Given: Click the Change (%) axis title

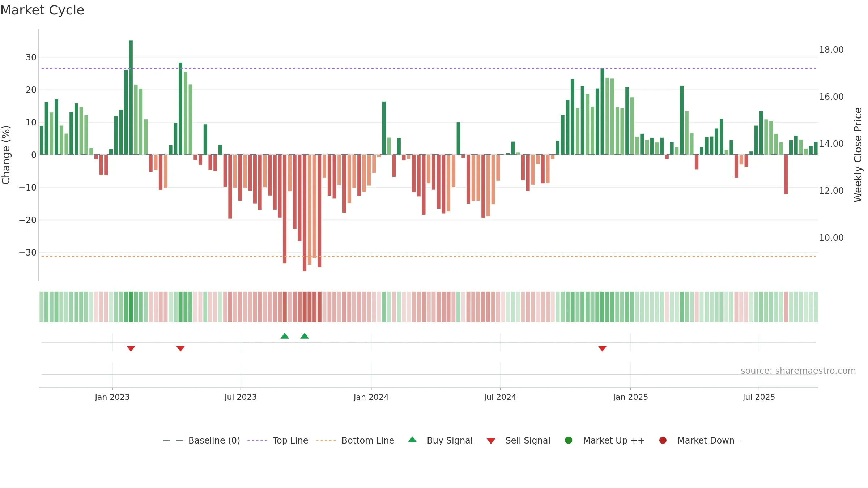Looking at the screenshot, I should pos(6,155).
